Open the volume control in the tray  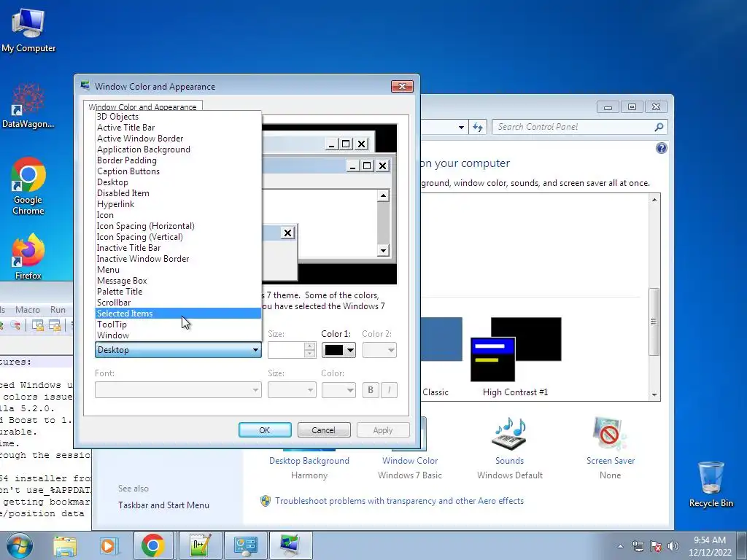click(x=673, y=546)
